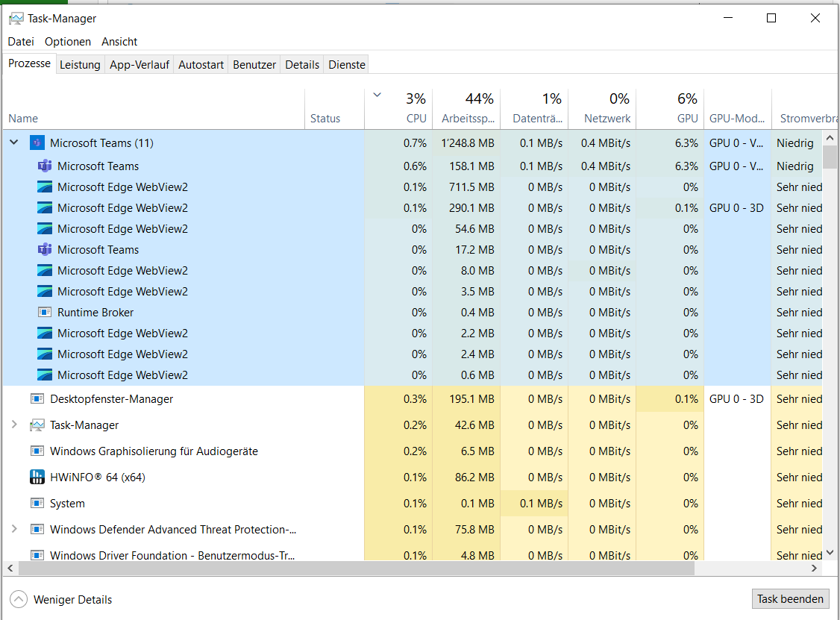Click the WebView2 icon in the 54.6 MB row
The height and width of the screenshot is (620, 840).
point(45,229)
